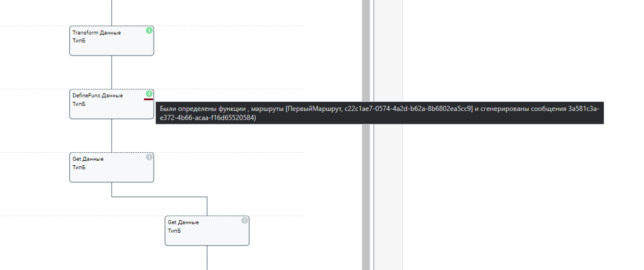644x270 pixels.
Task: Select the DefineFunc Данные ТипБ node
Action: (112, 104)
